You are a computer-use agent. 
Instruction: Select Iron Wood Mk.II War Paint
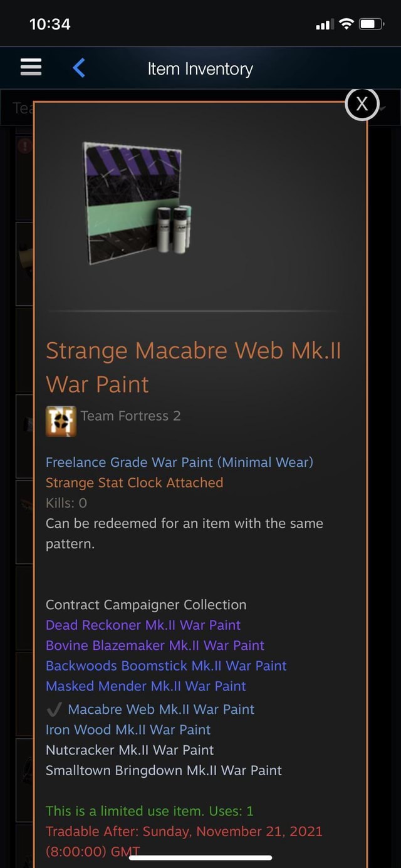(x=128, y=729)
